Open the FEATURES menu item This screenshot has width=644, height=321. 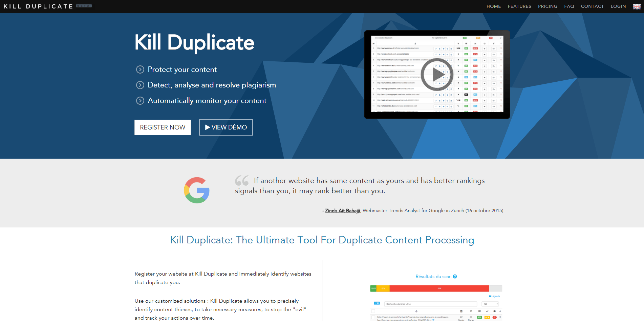[519, 6]
